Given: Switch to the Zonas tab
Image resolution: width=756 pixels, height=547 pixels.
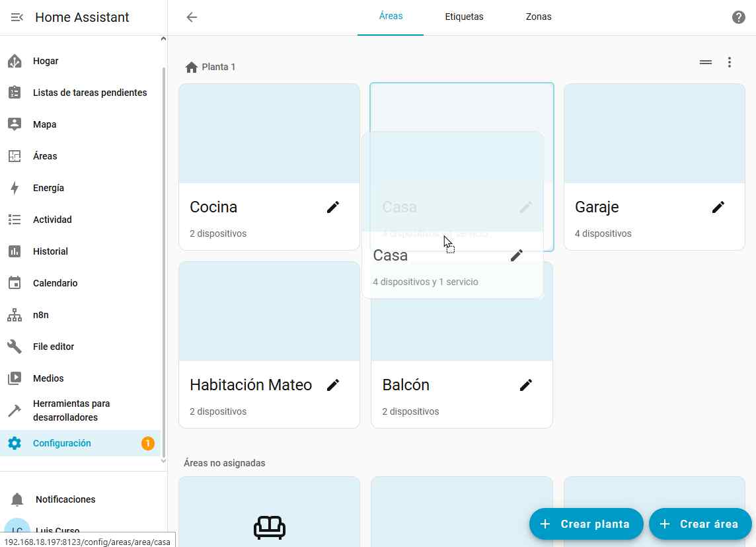Looking at the screenshot, I should 539,17.
